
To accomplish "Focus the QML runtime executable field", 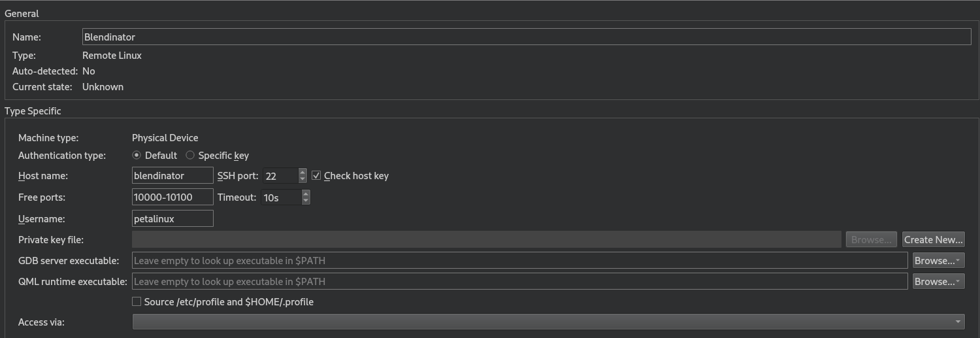I will tap(519, 282).
